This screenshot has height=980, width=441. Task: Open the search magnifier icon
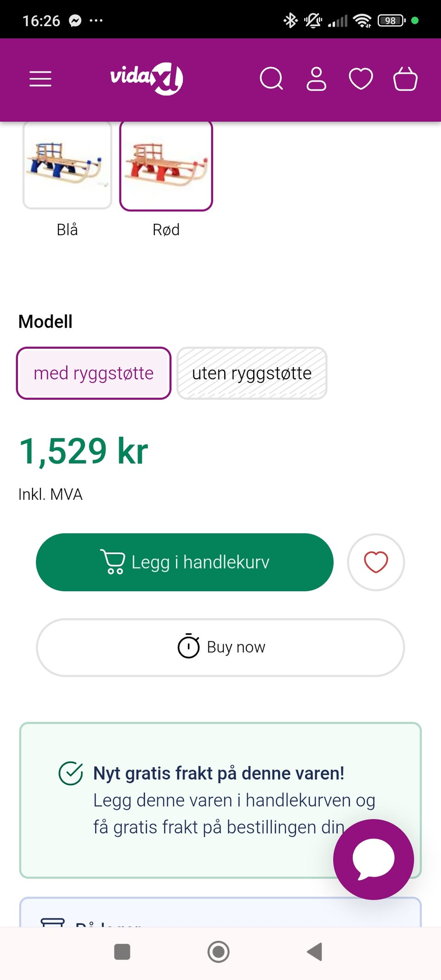271,79
